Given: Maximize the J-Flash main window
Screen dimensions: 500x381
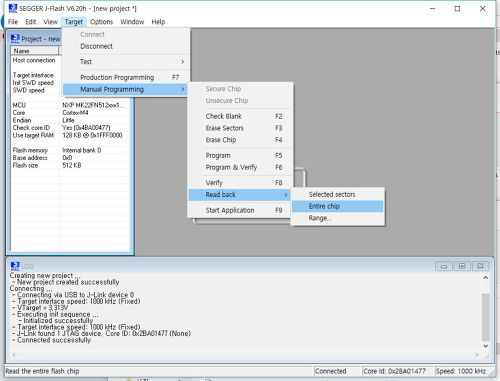Looking at the screenshot, I should click(x=457, y=9).
